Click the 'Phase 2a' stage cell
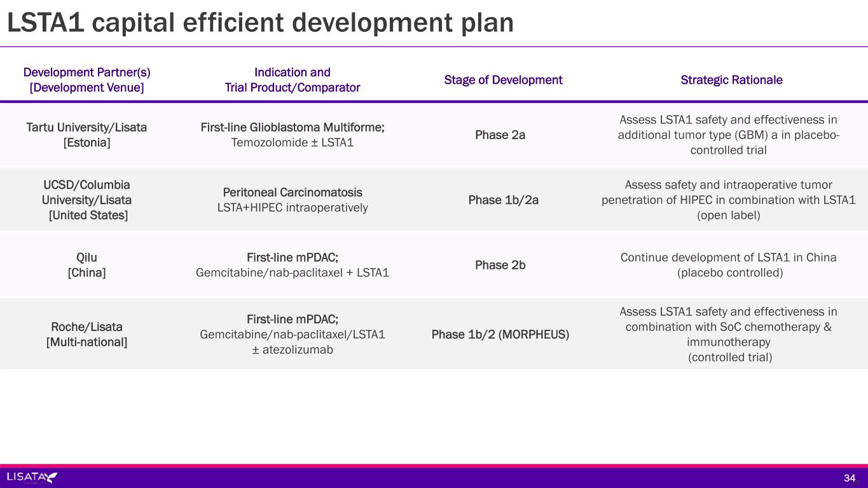The width and height of the screenshot is (868, 488). click(x=500, y=135)
